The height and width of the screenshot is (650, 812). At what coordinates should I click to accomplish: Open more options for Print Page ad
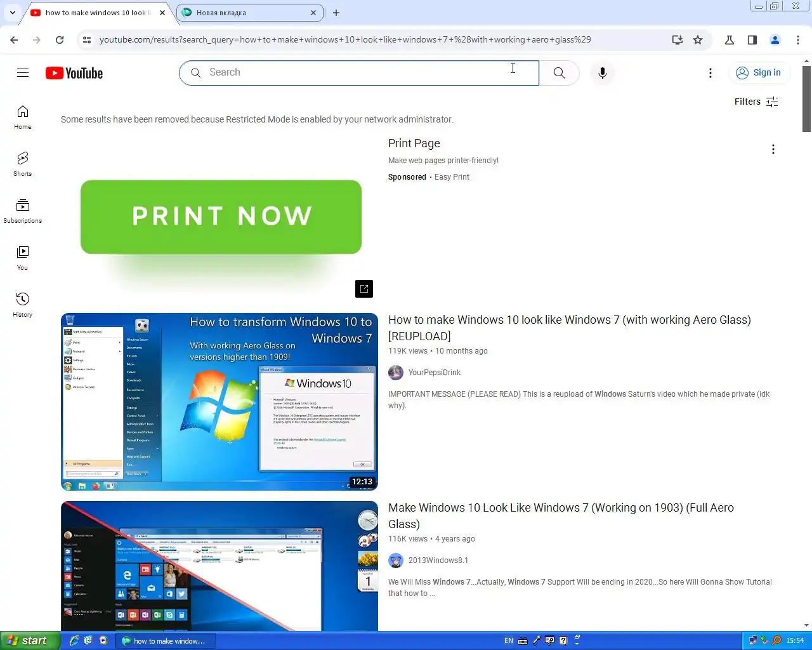[x=773, y=149]
